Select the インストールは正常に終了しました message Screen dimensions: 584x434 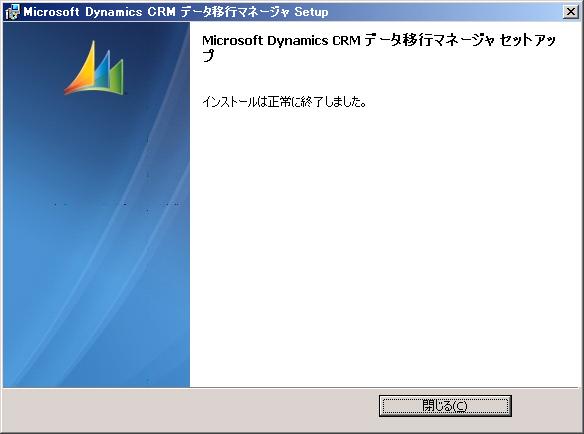coord(284,101)
